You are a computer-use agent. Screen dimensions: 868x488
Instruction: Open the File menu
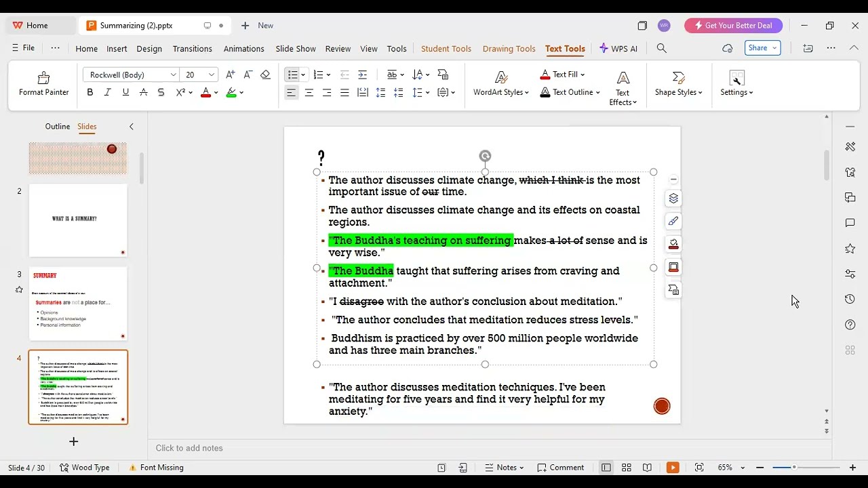(23, 48)
